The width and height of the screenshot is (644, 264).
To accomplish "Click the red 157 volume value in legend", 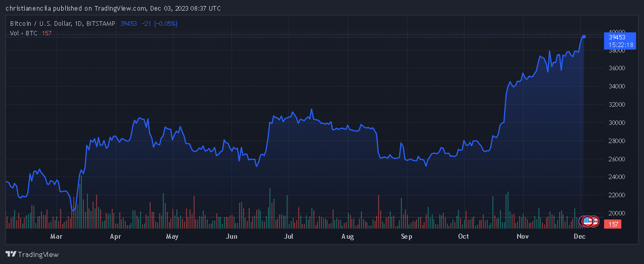I will pyautogui.click(x=47, y=33).
